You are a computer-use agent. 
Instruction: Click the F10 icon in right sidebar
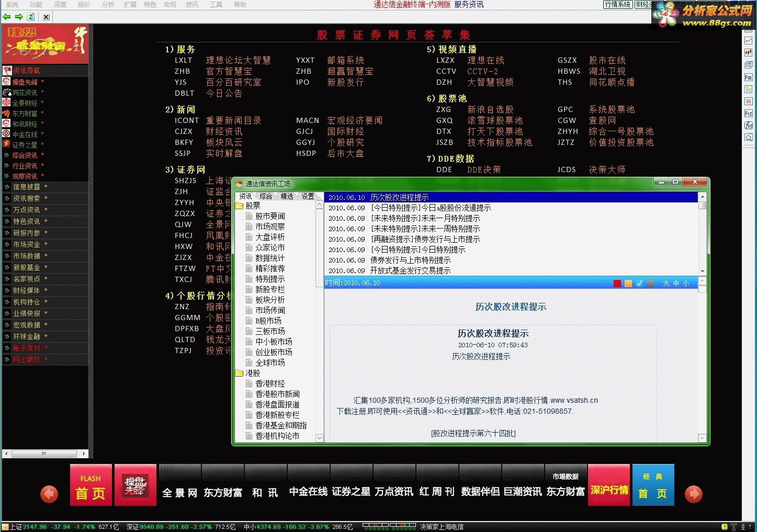(749, 77)
